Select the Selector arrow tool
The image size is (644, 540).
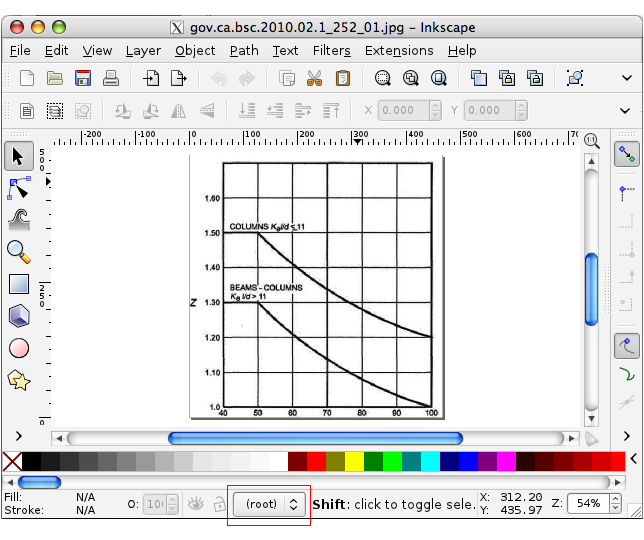(x=19, y=156)
